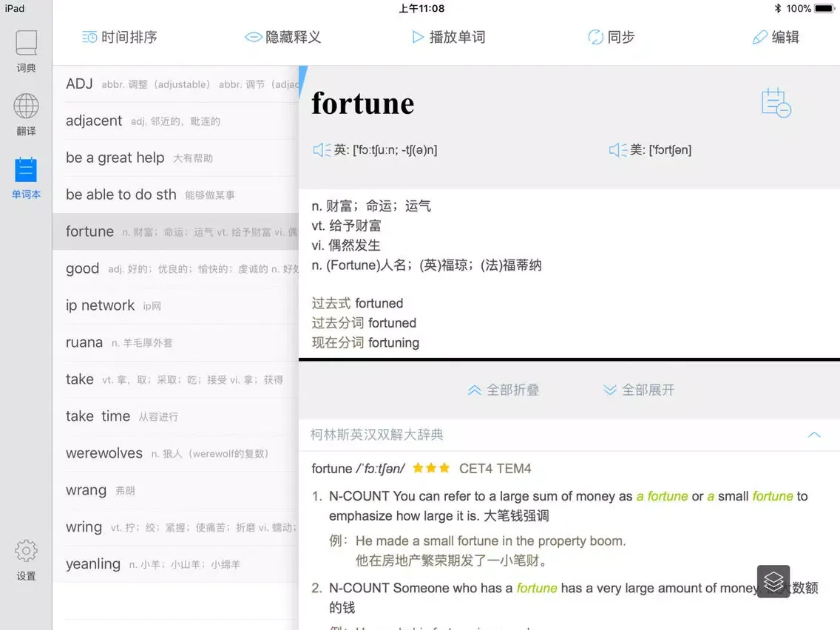Collapse all sections with 全部折叠

503,390
